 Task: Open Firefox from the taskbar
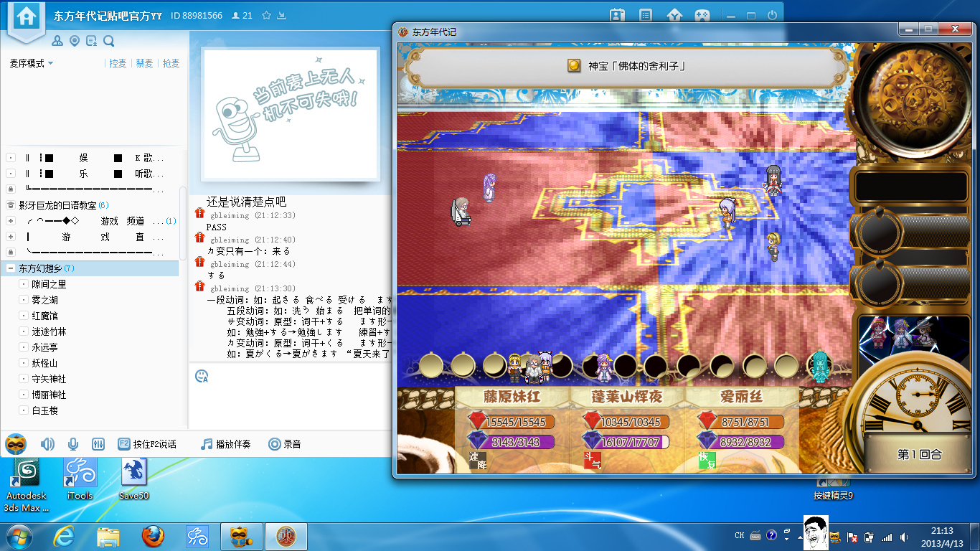coord(152,536)
